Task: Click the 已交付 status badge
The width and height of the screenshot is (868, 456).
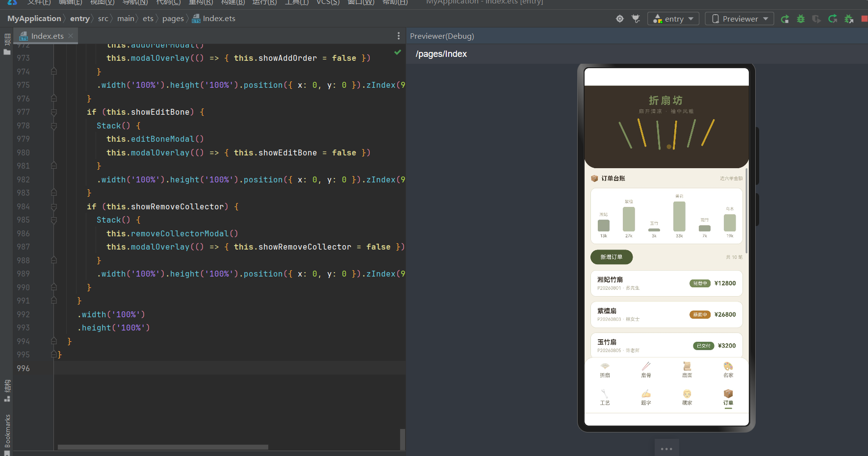Action: [703, 346]
